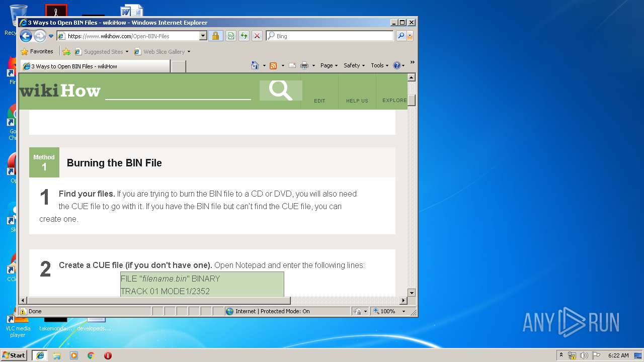Click the Home icon in command bar

[255, 65]
